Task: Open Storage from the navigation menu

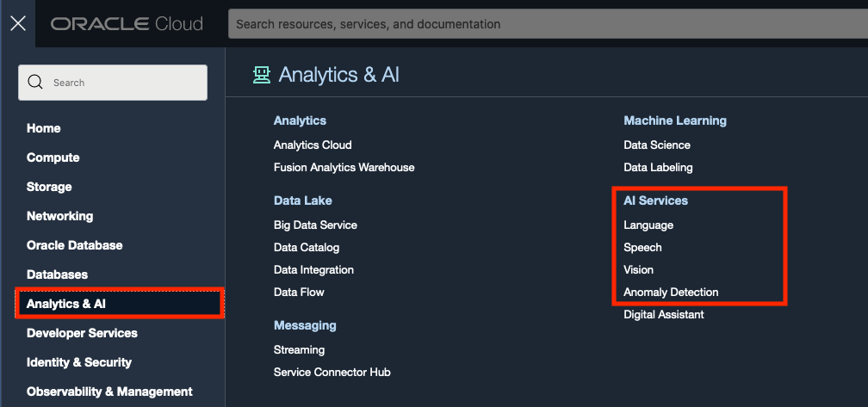Action: coord(49,187)
